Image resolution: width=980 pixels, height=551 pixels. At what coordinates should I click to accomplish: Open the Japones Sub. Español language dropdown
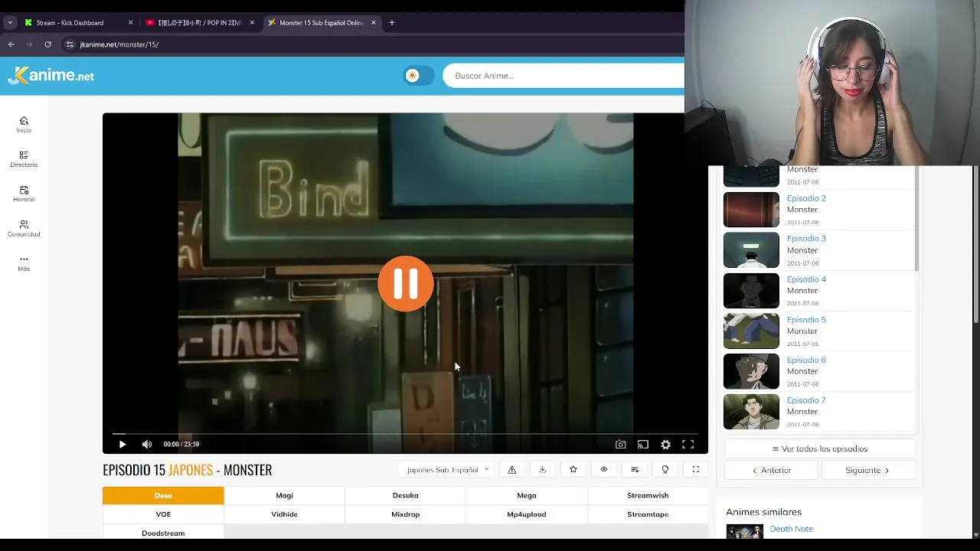pyautogui.click(x=447, y=470)
